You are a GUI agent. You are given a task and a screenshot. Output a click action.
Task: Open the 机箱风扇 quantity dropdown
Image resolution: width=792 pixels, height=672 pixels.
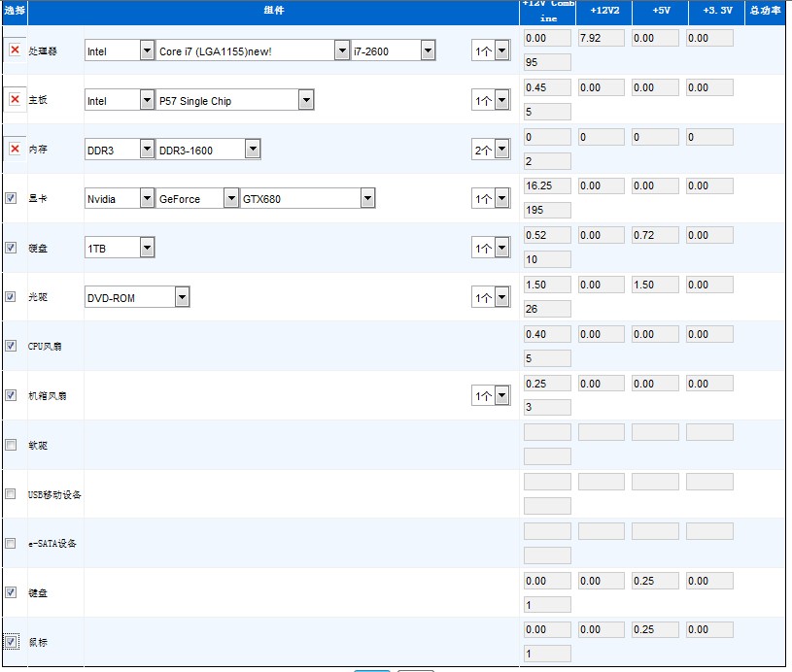click(x=491, y=396)
